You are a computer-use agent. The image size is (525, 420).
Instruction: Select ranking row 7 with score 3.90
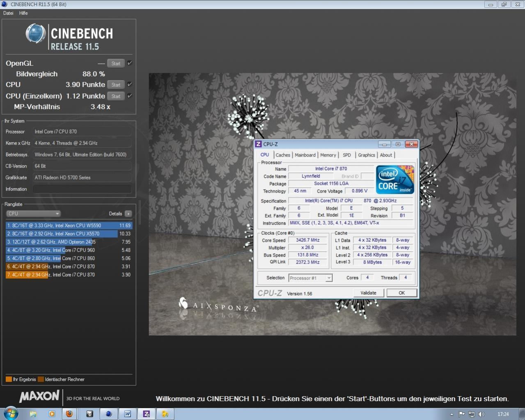tap(69, 275)
